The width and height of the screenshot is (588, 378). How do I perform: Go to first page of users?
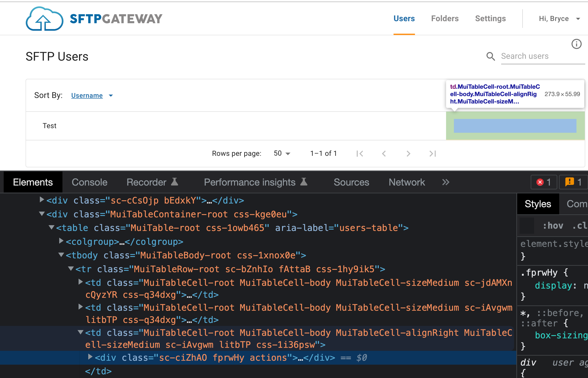point(360,154)
